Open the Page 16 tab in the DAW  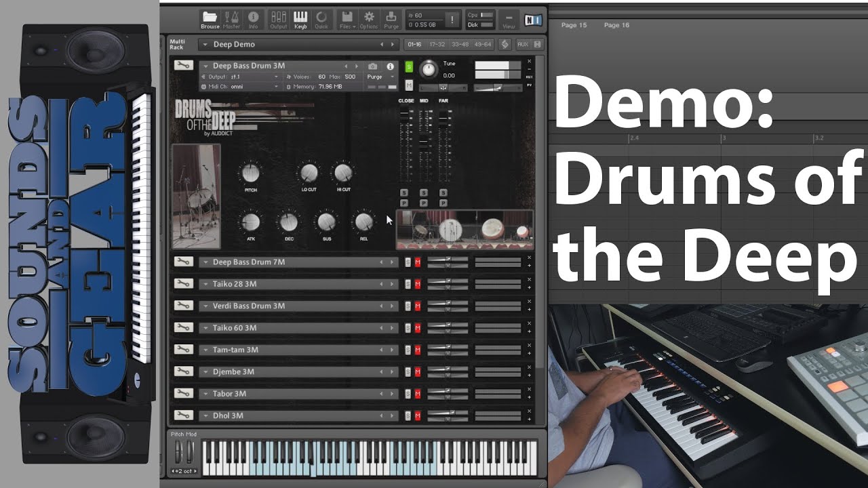click(x=616, y=25)
